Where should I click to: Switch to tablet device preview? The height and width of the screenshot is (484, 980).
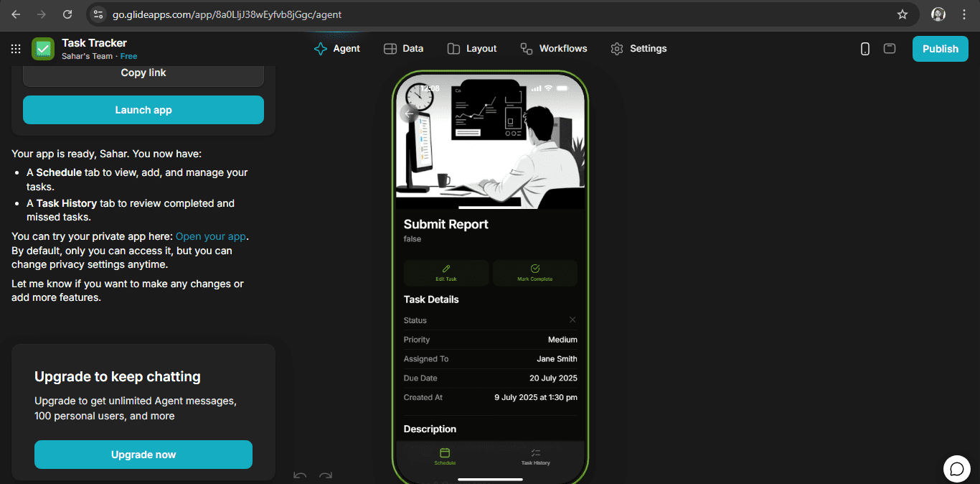(890, 49)
